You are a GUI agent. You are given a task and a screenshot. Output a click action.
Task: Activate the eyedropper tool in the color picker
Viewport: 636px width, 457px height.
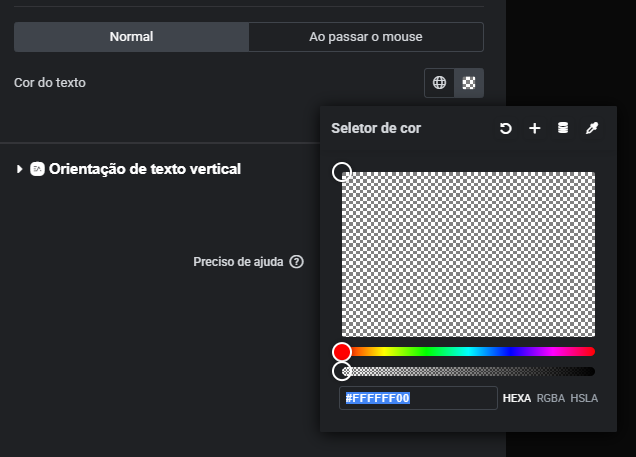(x=591, y=128)
